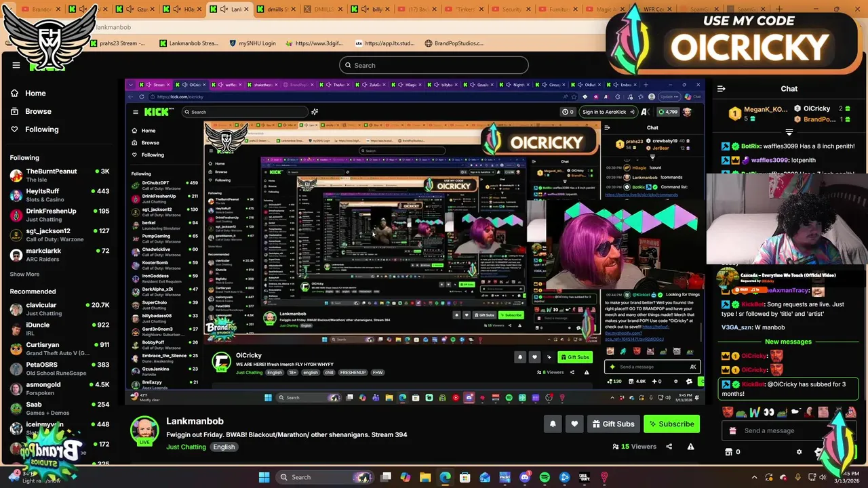
Task: Click OiCricky's Gift Subs inside streamed window
Action: [x=574, y=357]
